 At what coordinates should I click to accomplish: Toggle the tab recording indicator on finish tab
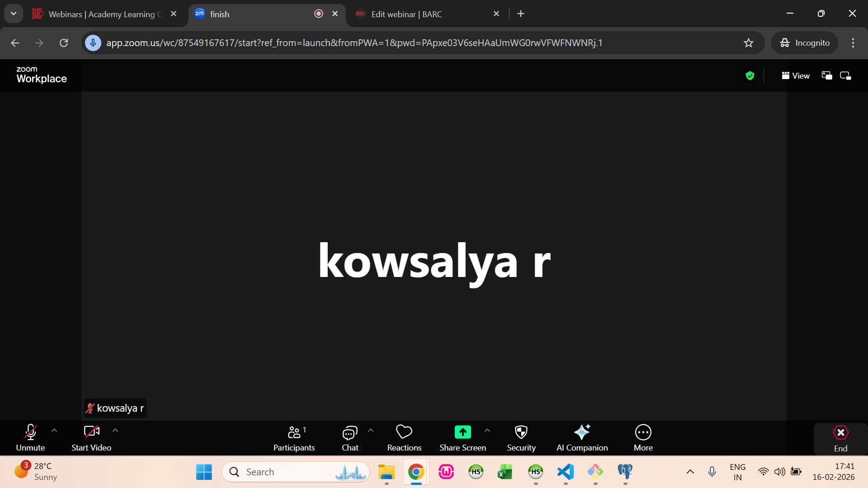click(x=319, y=14)
